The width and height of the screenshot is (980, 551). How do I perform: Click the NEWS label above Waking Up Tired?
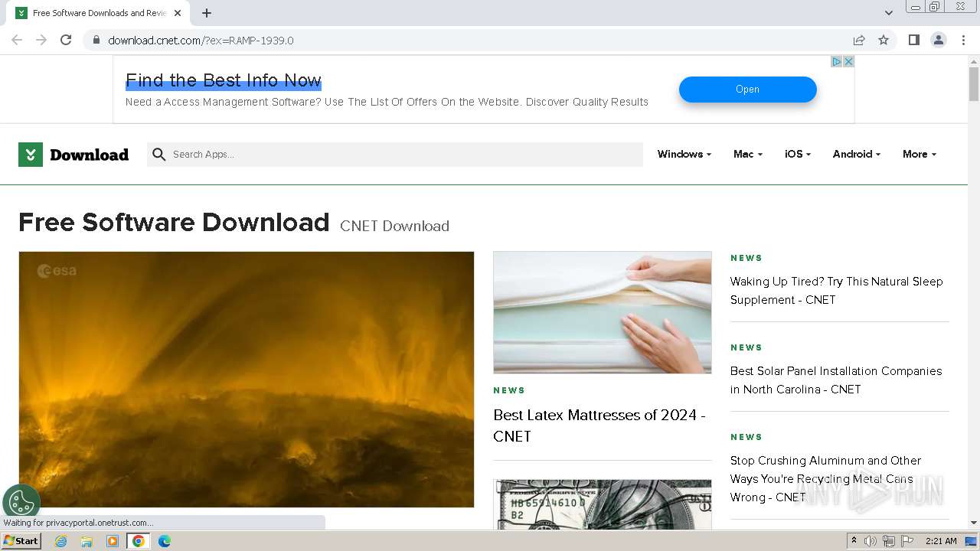(x=746, y=258)
